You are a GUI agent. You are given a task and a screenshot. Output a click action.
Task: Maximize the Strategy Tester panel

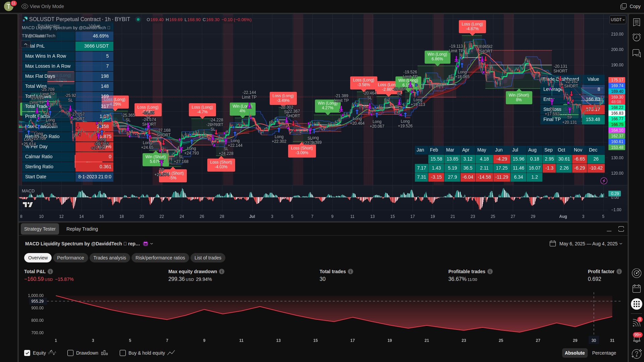click(621, 229)
